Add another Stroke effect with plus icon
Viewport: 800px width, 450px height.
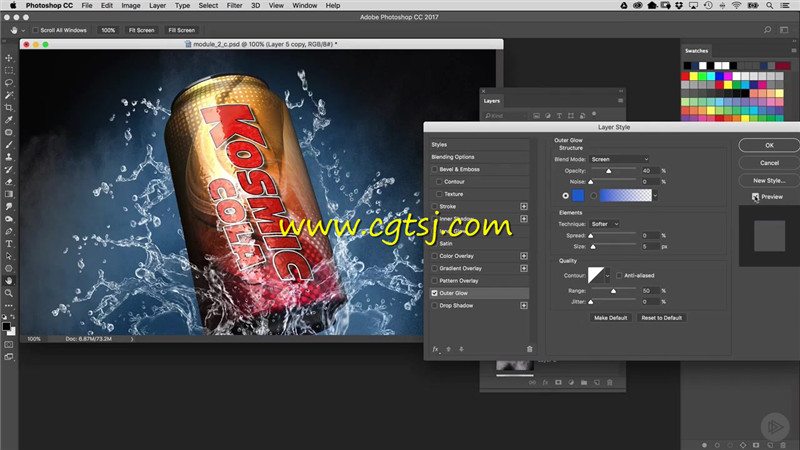point(523,206)
